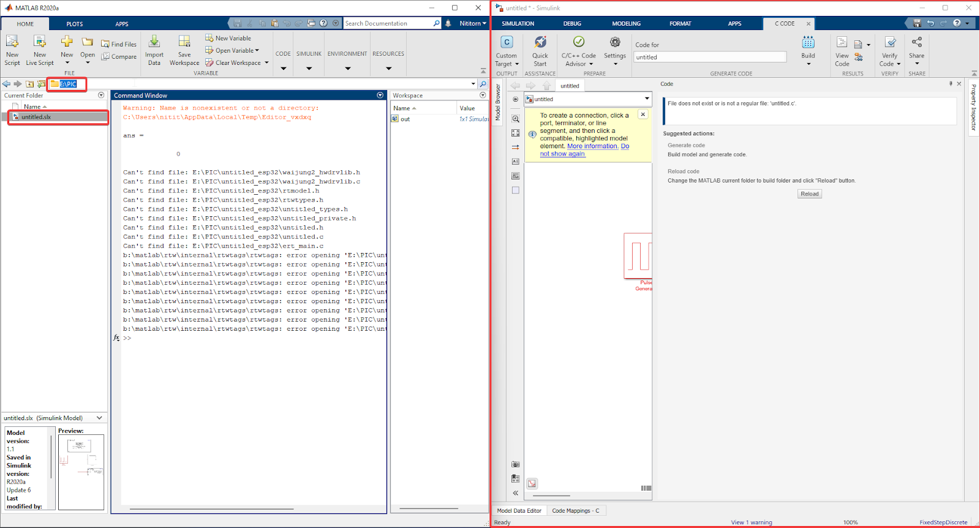Click MATLAB notification bell icon
The image size is (980, 528).
(x=448, y=23)
